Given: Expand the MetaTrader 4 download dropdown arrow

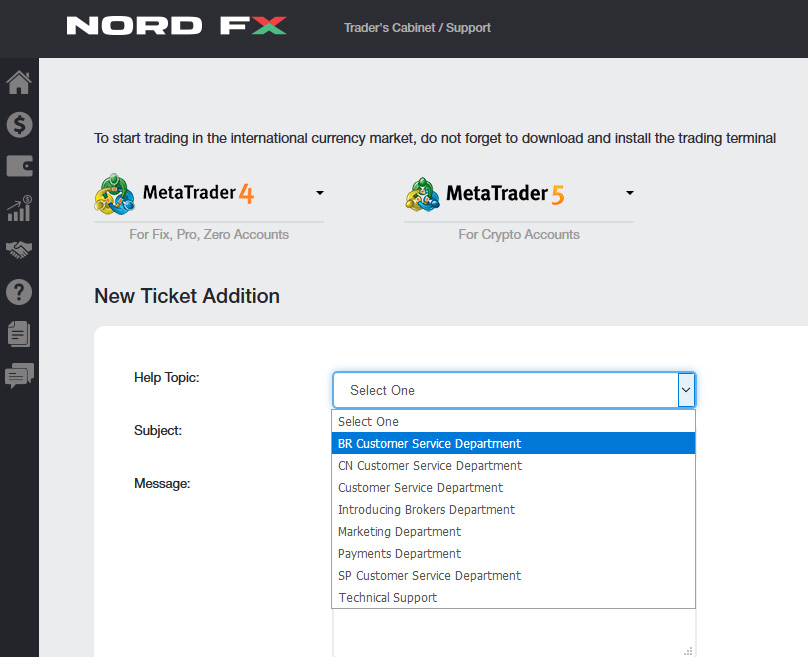Looking at the screenshot, I should [319, 193].
